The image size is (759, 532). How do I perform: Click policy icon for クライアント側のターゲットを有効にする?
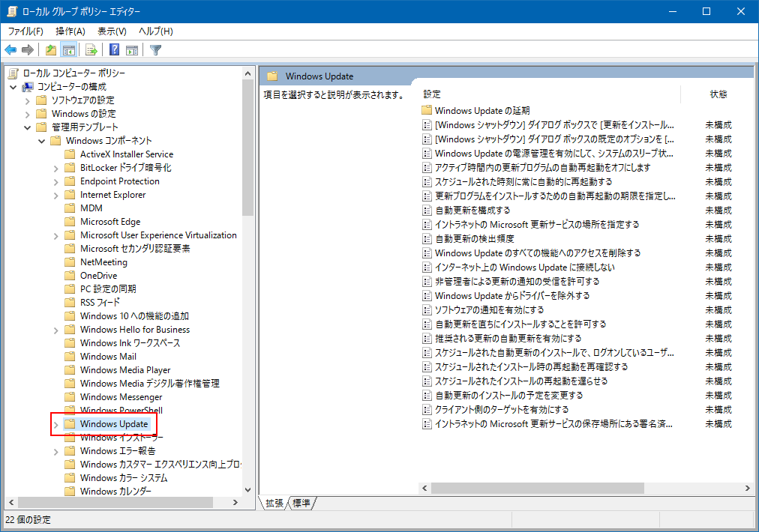(427, 410)
